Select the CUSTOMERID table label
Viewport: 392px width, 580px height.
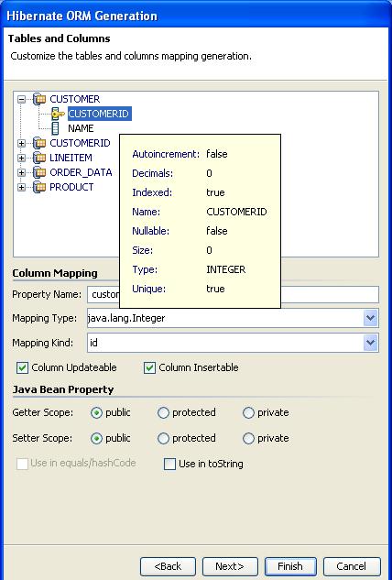80,143
